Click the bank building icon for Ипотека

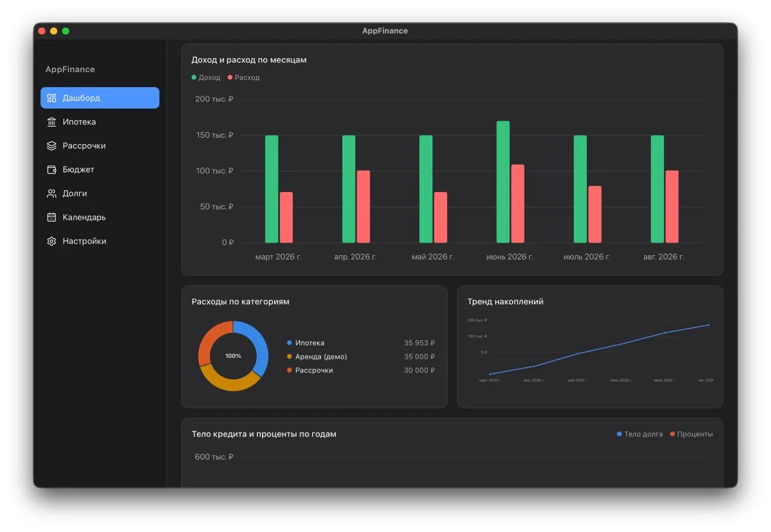click(52, 122)
